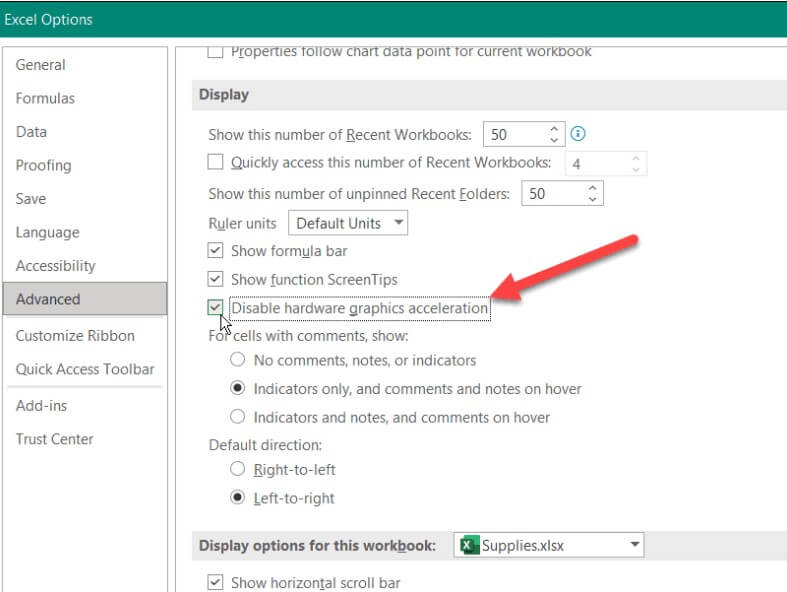This screenshot has width=787, height=592.
Task: Uncheck Show horizontal scroll bar
Action: click(x=215, y=582)
